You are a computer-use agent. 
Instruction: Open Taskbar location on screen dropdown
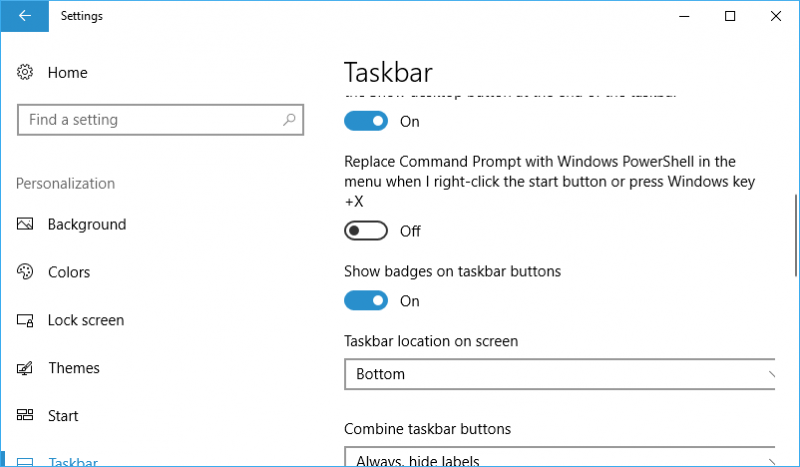(x=560, y=374)
